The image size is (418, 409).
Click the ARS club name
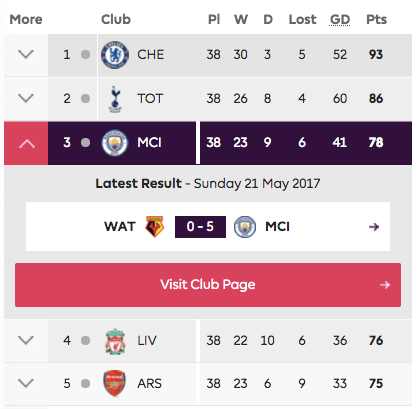click(x=149, y=384)
